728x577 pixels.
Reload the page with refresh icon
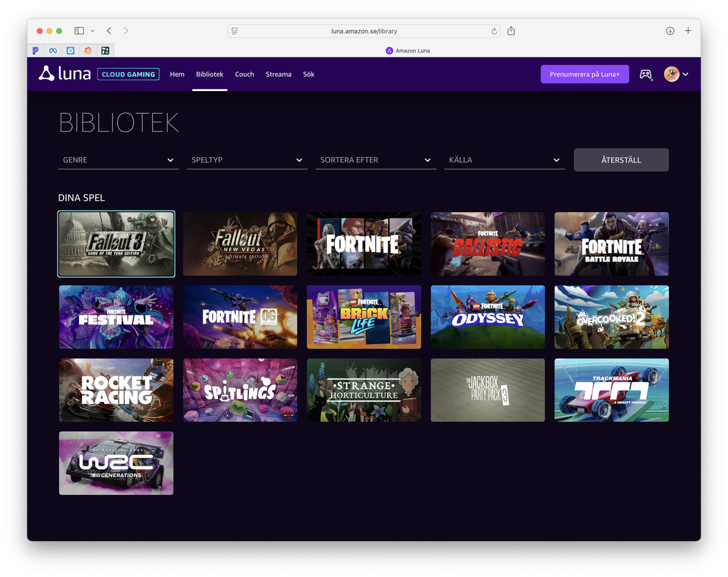tap(494, 31)
